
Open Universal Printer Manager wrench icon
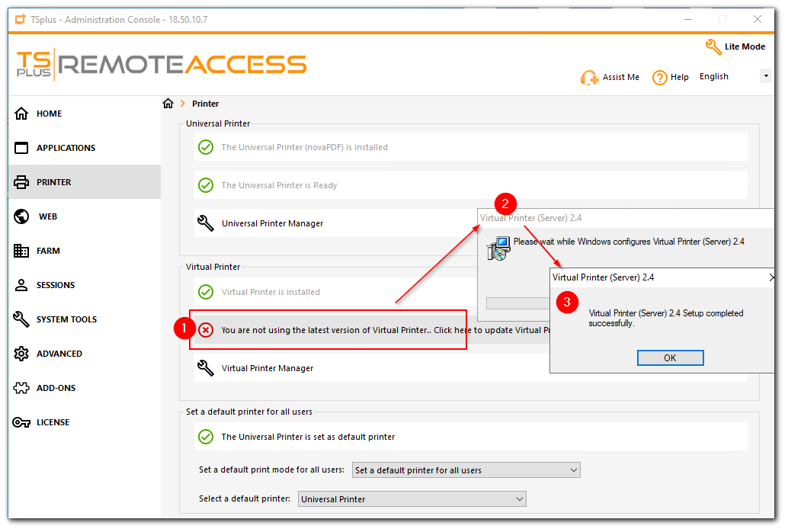(205, 223)
